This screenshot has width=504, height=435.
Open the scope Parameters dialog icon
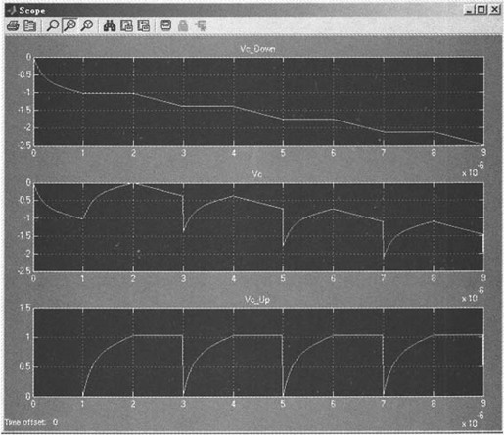tap(30, 25)
